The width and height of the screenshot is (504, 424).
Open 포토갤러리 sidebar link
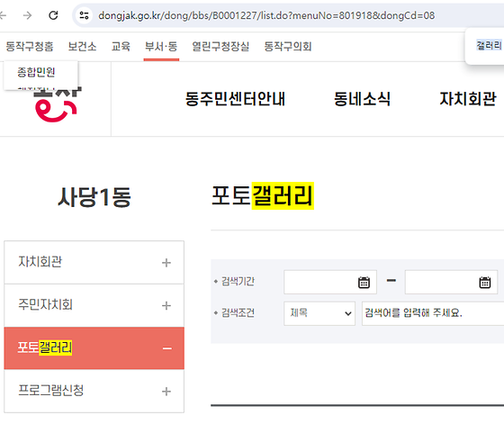coord(45,347)
